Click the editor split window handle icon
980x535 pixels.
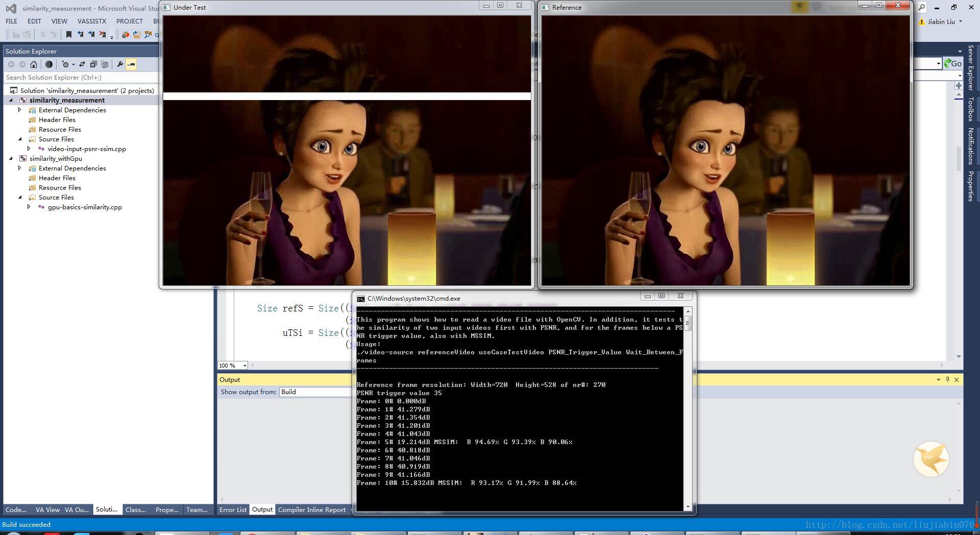[x=959, y=85]
